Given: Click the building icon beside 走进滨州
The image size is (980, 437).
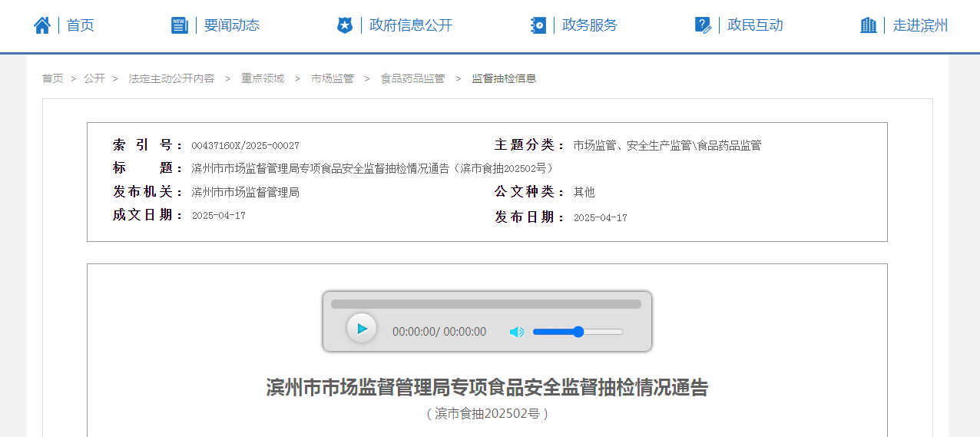Looking at the screenshot, I should [x=869, y=25].
